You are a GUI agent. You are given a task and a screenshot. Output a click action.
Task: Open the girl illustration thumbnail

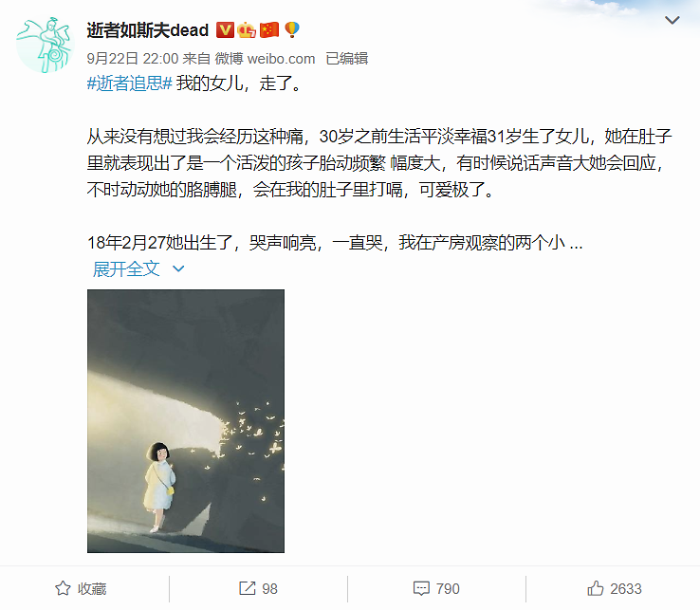(186, 421)
